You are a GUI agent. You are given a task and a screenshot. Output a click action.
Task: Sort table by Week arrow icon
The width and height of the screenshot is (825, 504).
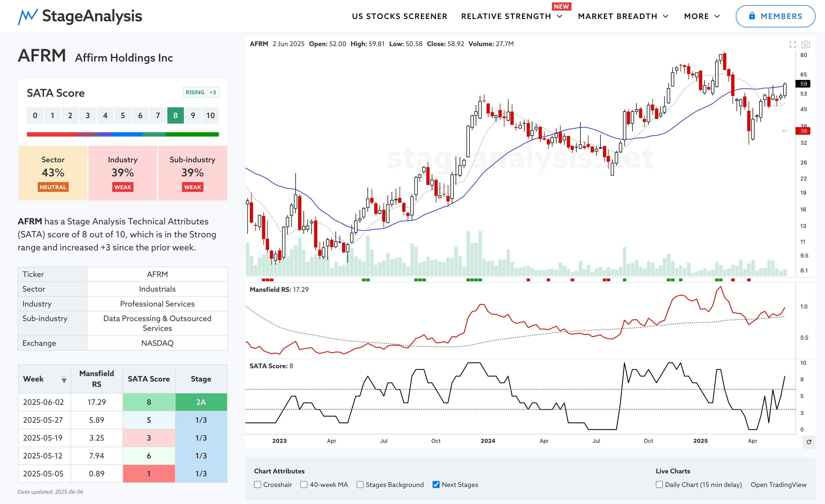tap(64, 379)
